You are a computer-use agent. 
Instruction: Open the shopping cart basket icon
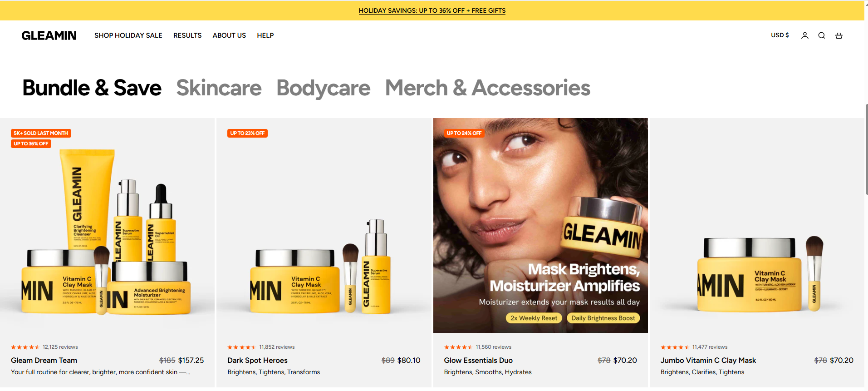(839, 35)
